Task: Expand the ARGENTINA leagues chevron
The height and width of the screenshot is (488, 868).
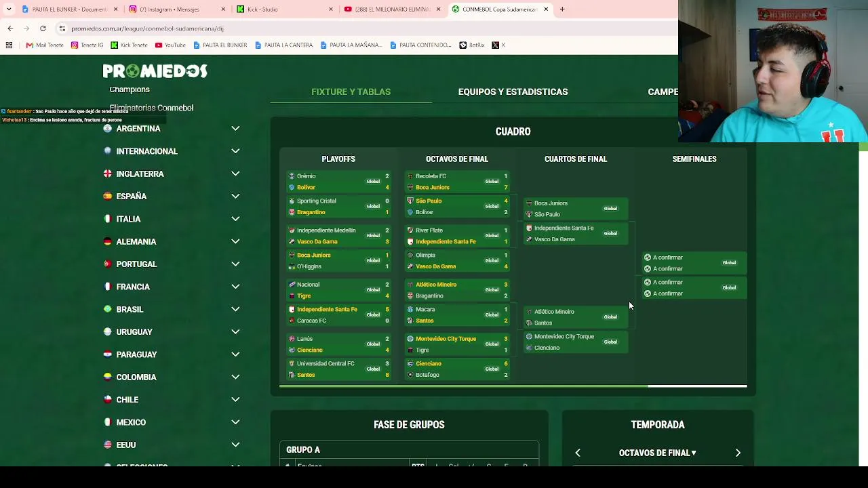Action: point(235,128)
